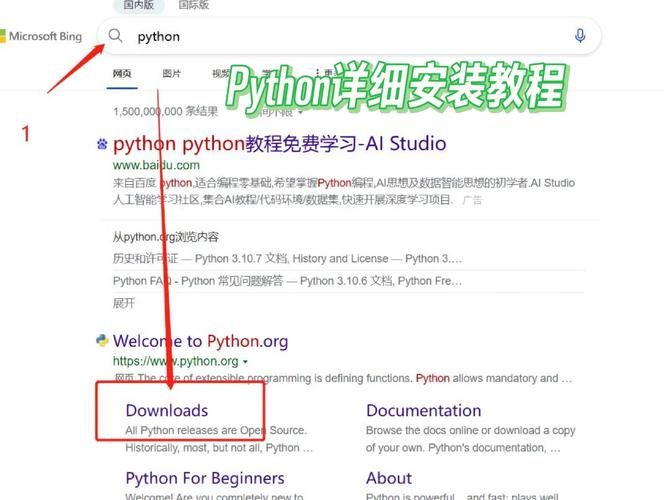Image resolution: width=664 pixels, height=500 pixels.
Task: Open the Python FAQ 常见问题解答 link
Action: click(x=198, y=281)
